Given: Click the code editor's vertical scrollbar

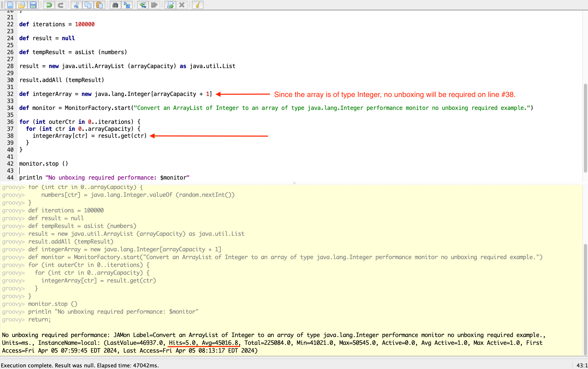Looking at the screenshot, I should click(x=585, y=128).
